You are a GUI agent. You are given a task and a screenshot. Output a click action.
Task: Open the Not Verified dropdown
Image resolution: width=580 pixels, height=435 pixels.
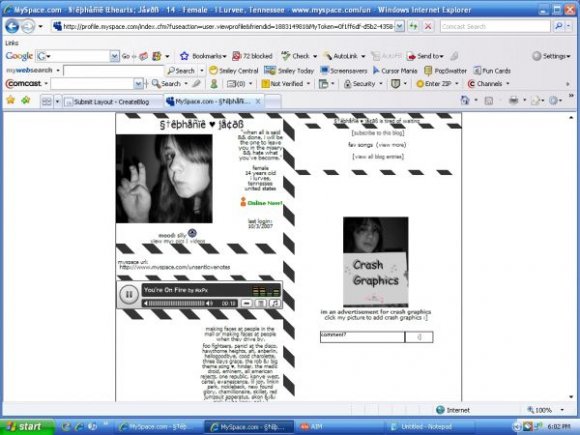point(308,84)
